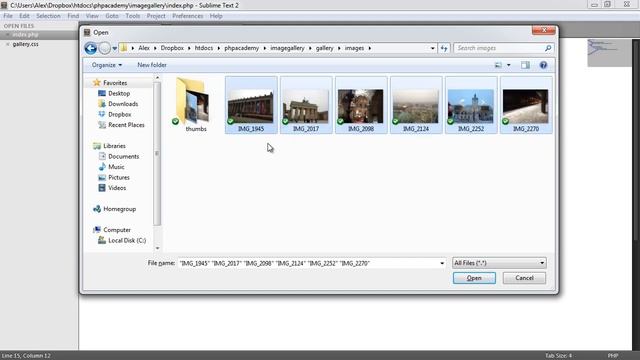Screen dimensions: 640x360
Task: Select gallery.css in Sublime open files
Action: 25,44
